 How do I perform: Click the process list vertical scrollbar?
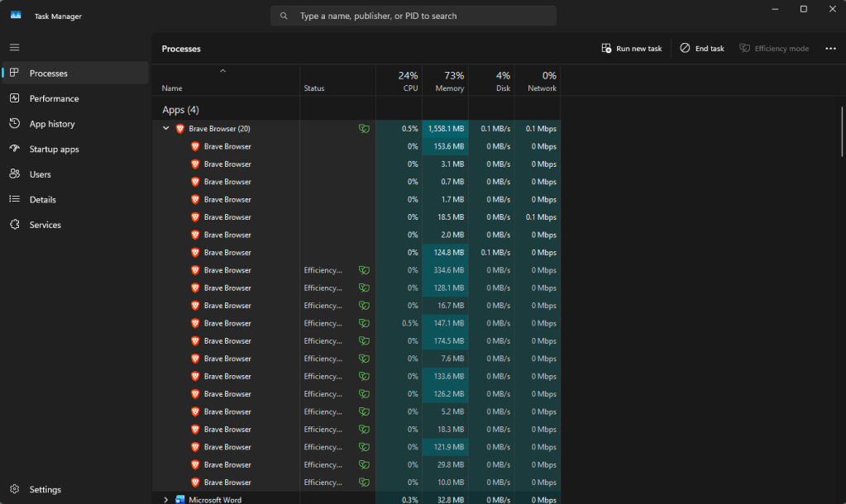841,132
